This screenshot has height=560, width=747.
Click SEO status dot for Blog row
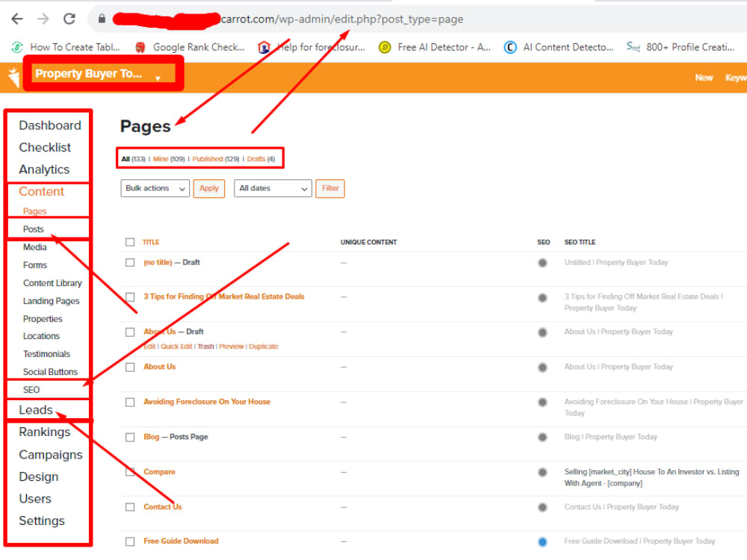tap(542, 437)
